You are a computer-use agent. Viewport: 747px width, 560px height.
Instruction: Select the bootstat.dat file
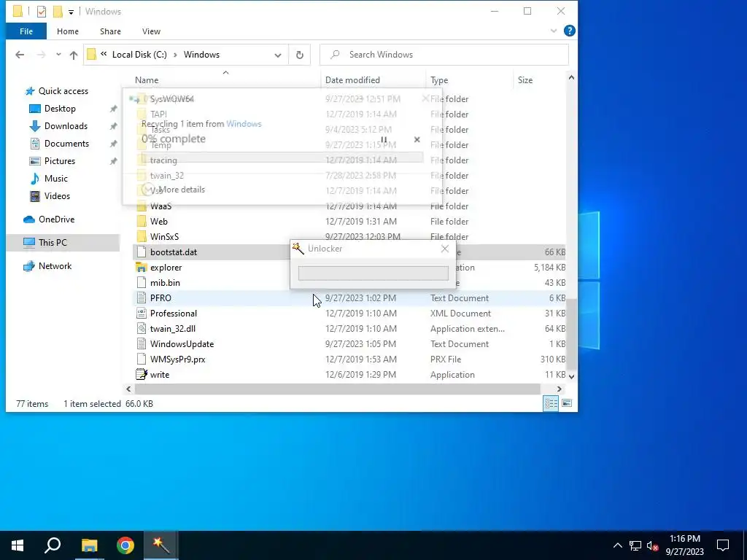(x=174, y=252)
